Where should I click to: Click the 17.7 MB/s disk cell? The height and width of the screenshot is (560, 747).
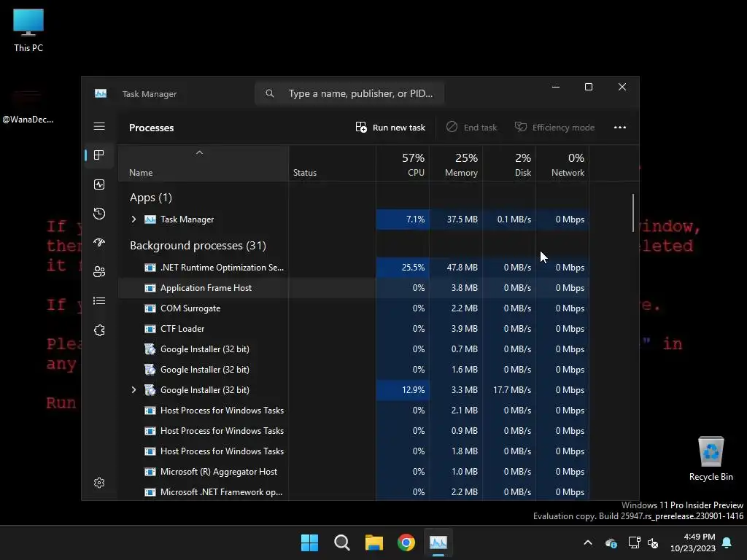coord(509,390)
